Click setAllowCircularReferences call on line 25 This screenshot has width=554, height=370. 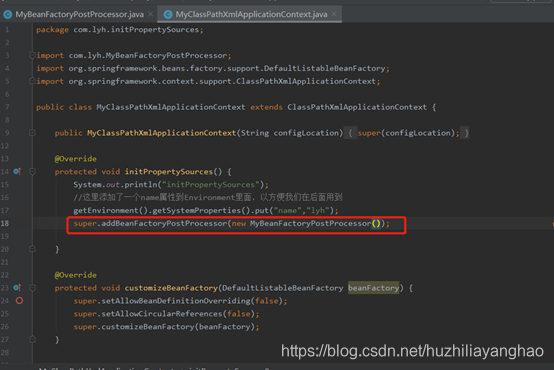click(162, 314)
